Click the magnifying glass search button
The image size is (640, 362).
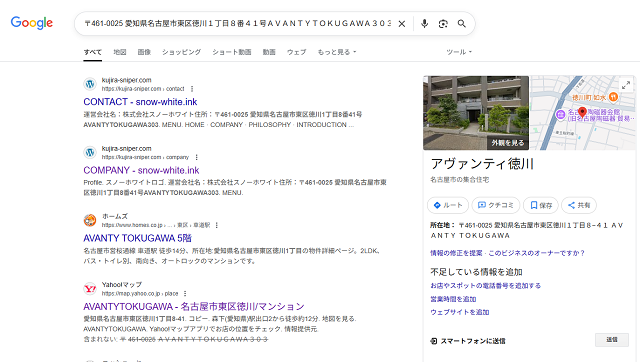(462, 24)
